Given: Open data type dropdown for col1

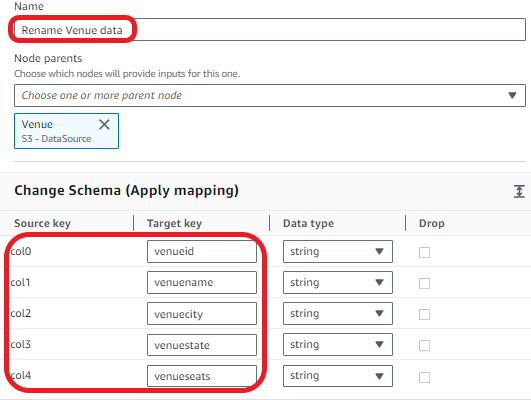Looking at the screenshot, I should pyautogui.click(x=338, y=282).
